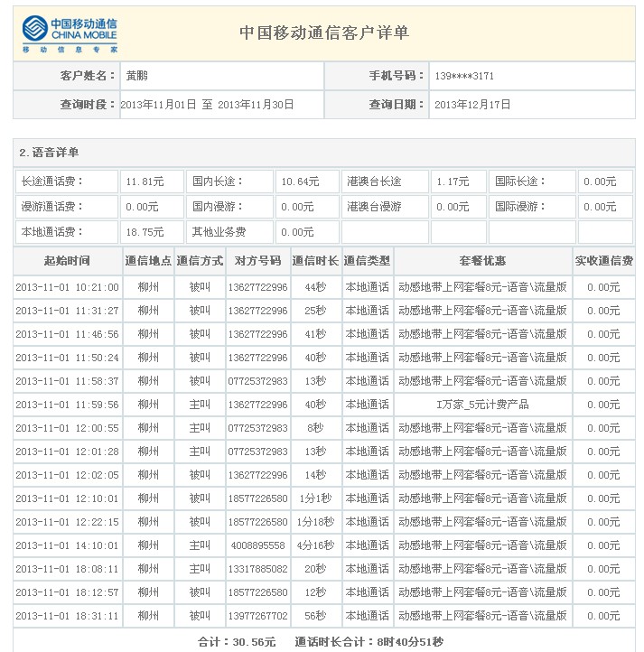Click duration 1分18秒 in the 12:22:15 row

pyautogui.click(x=315, y=522)
